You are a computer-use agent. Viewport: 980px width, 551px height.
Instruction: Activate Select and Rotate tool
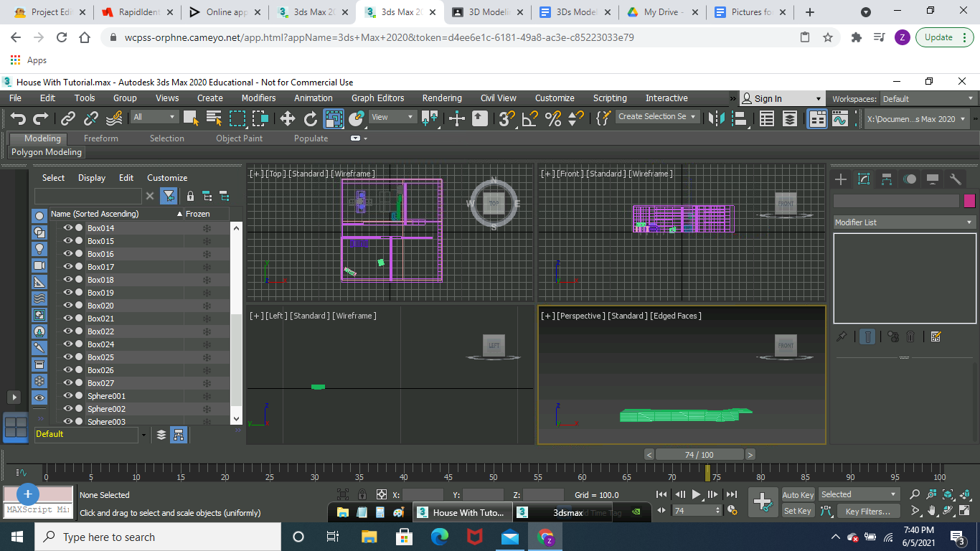(x=311, y=118)
